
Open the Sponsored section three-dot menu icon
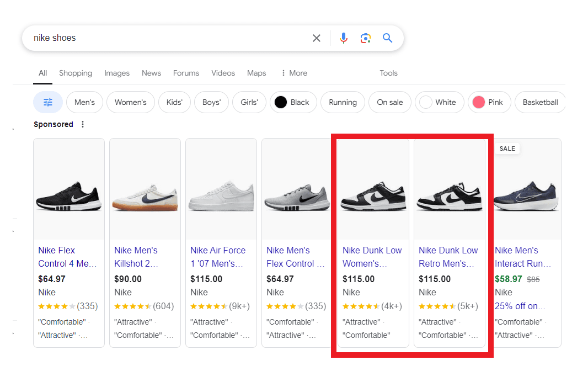82,124
